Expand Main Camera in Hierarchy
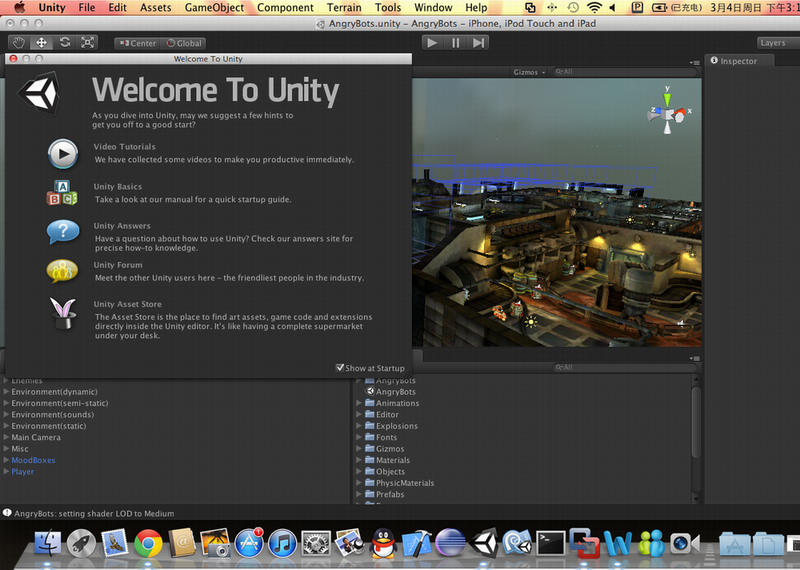800x570 pixels. click(6, 437)
